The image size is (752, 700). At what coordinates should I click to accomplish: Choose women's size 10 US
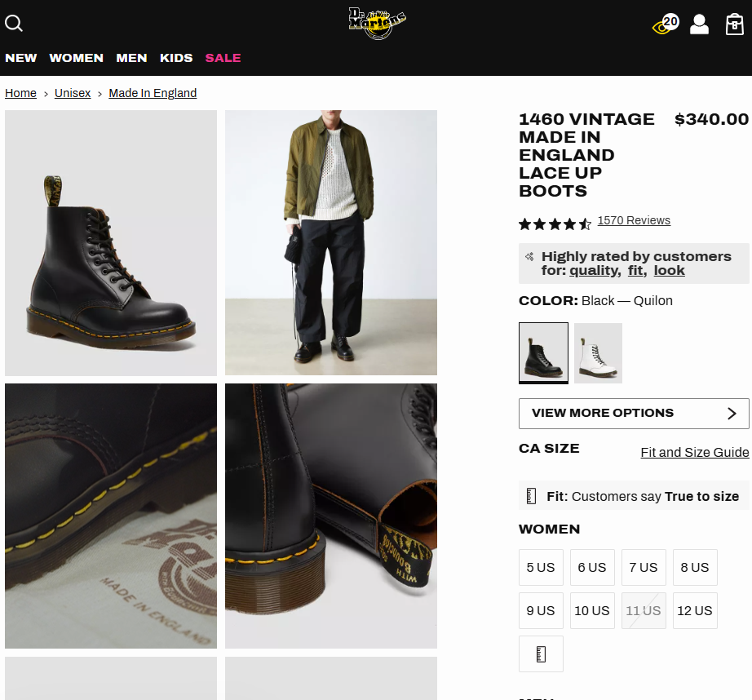coord(592,611)
